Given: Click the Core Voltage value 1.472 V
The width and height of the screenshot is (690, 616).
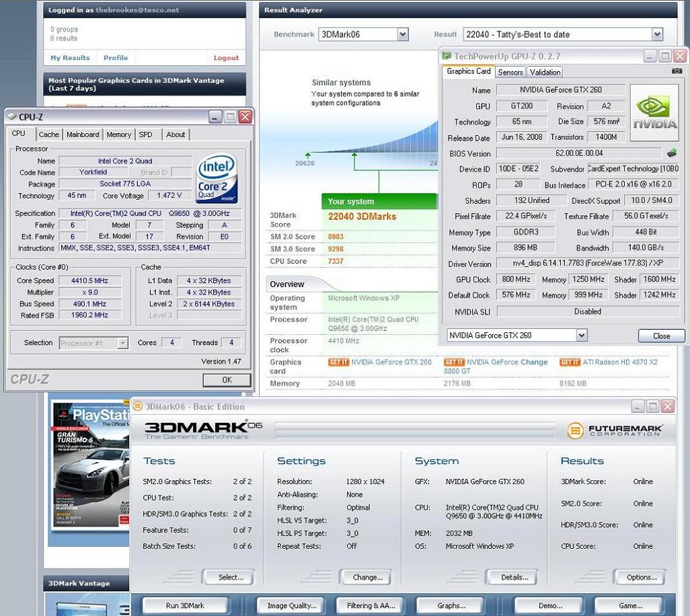Looking at the screenshot, I should 169,196.
